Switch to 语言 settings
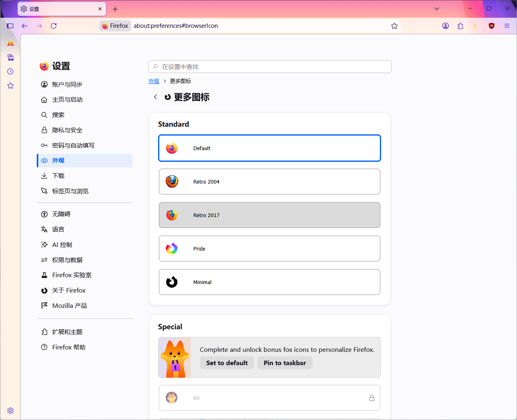Image resolution: width=517 pixels, height=420 pixels. [85, 230]
